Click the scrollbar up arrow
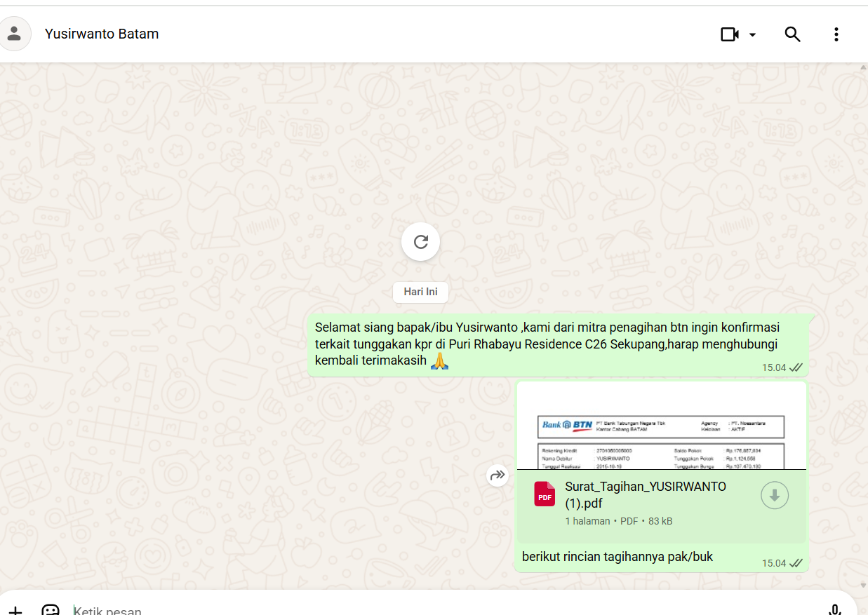 [863, 68]
